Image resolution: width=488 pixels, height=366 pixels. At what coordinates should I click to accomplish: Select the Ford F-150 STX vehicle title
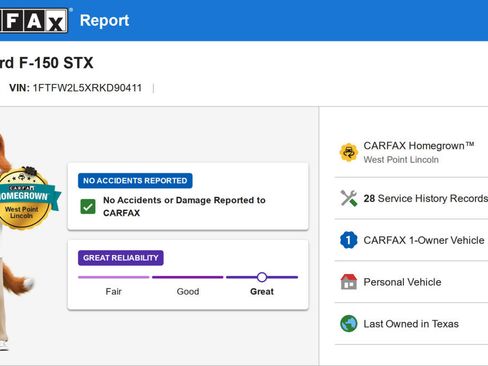(x=46, y=63)
